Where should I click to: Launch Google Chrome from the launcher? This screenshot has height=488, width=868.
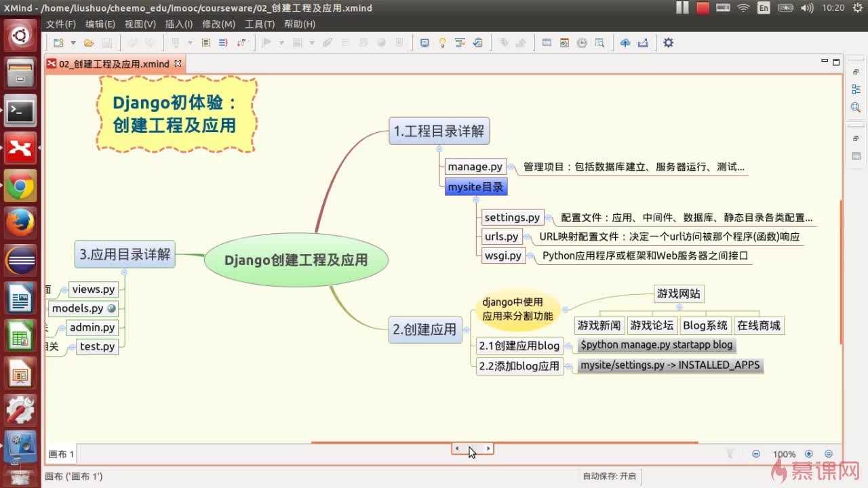tap(20, 185)
